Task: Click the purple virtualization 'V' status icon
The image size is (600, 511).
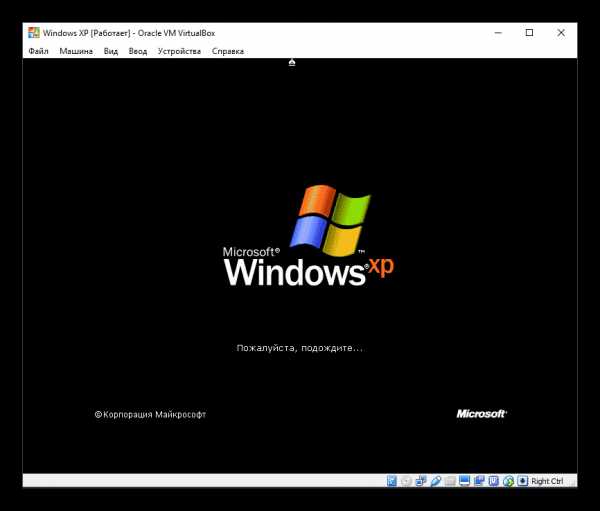Action: point(493,481)
